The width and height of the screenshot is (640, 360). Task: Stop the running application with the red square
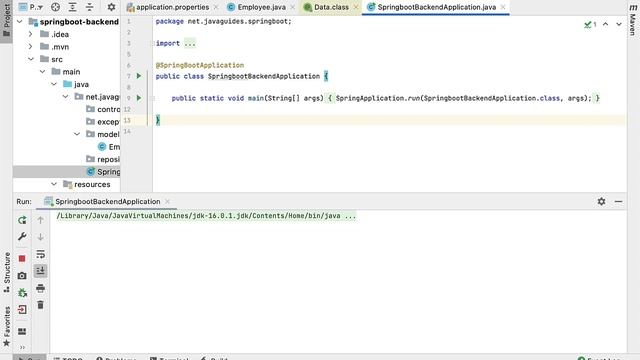coord(22,259)
